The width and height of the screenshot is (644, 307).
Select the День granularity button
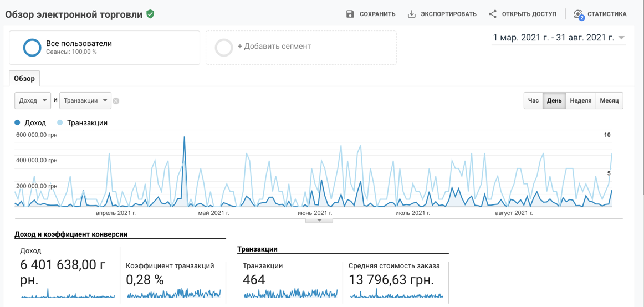click(554, 100)
